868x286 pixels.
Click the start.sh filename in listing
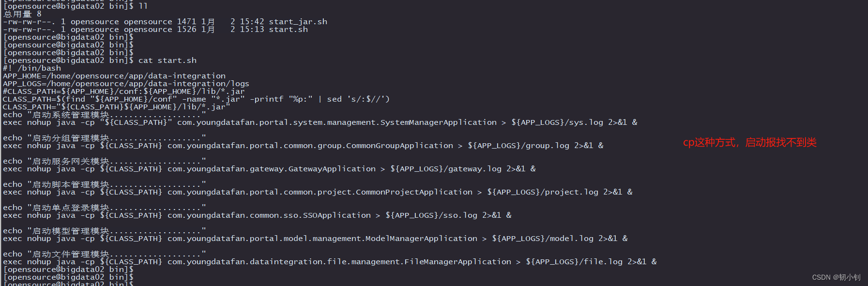coord(288,30)
